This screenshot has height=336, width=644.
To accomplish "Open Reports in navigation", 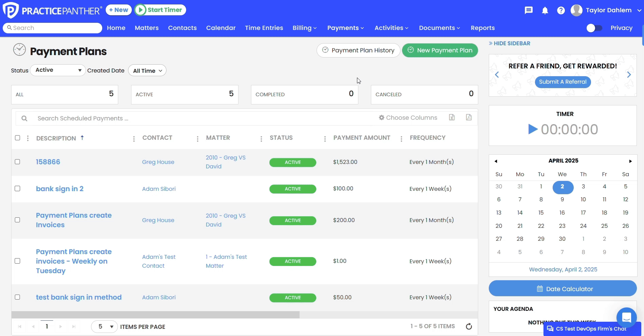I will (x=483, y=28).
